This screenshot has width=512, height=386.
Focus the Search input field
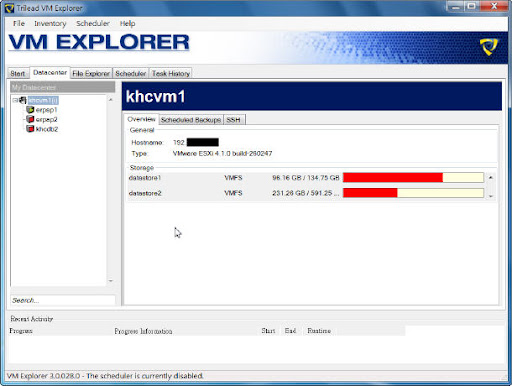(63, 300)
